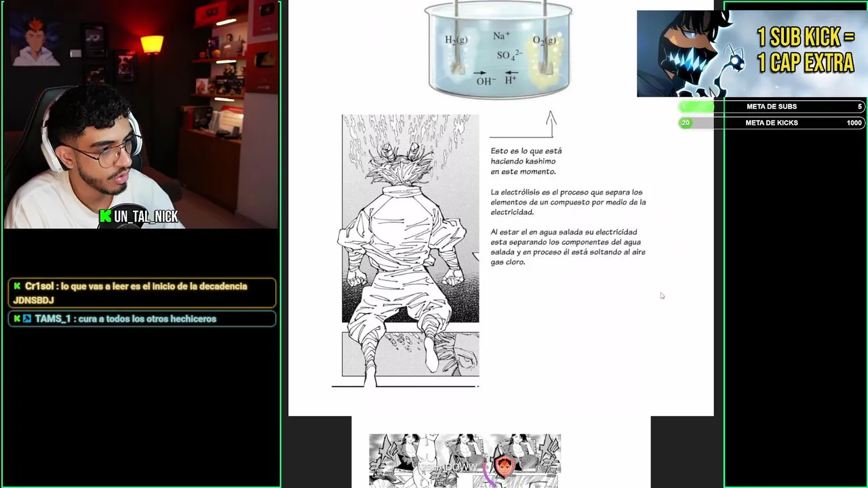Viewport: 868px width, 488px height.
Task: Click the H2(g) label in the beaker
Action: 456,40
